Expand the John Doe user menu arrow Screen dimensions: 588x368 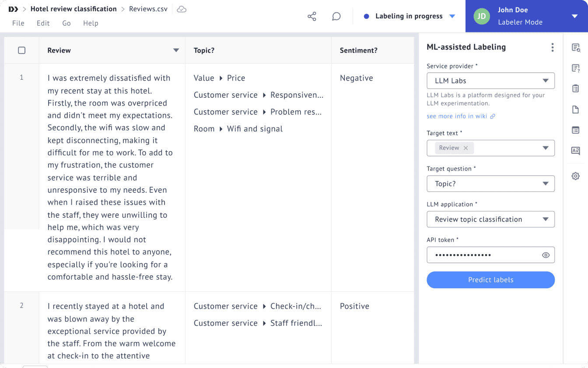[575, 16]
